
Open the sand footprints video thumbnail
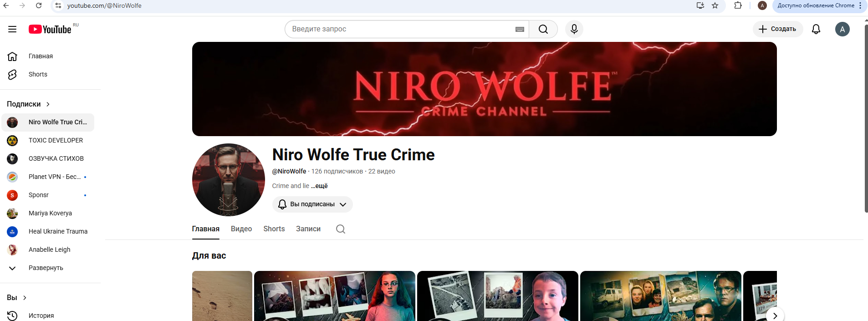pos(222,296)
